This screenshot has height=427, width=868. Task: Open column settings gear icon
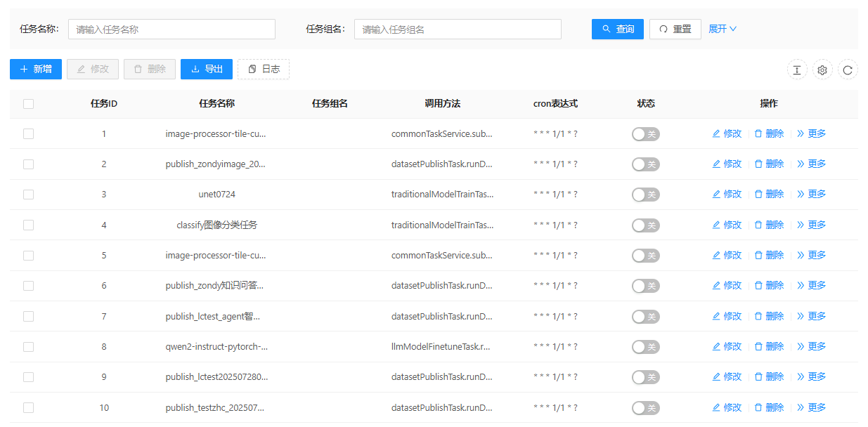tap(822, 70)
